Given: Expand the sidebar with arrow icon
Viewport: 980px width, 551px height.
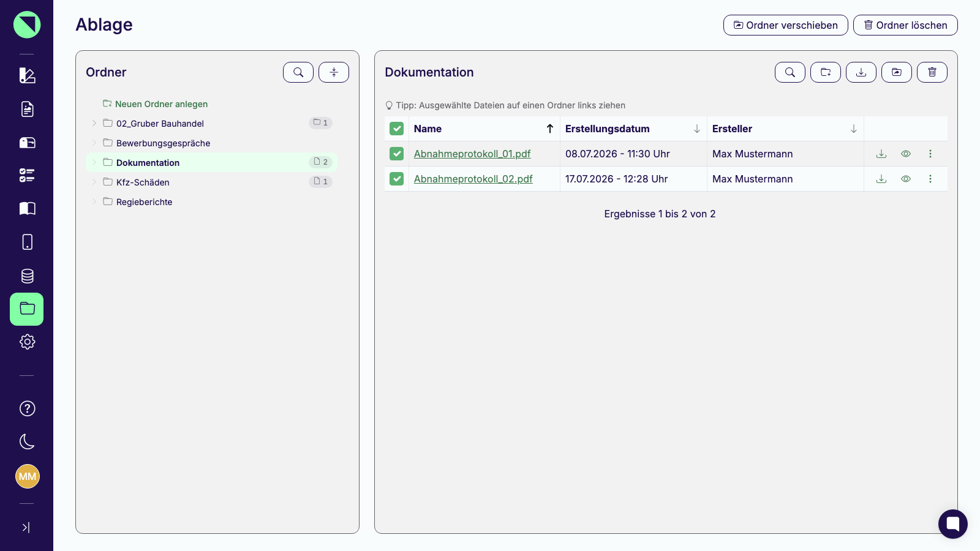Looking at the screenshot, I should (26, 527).
